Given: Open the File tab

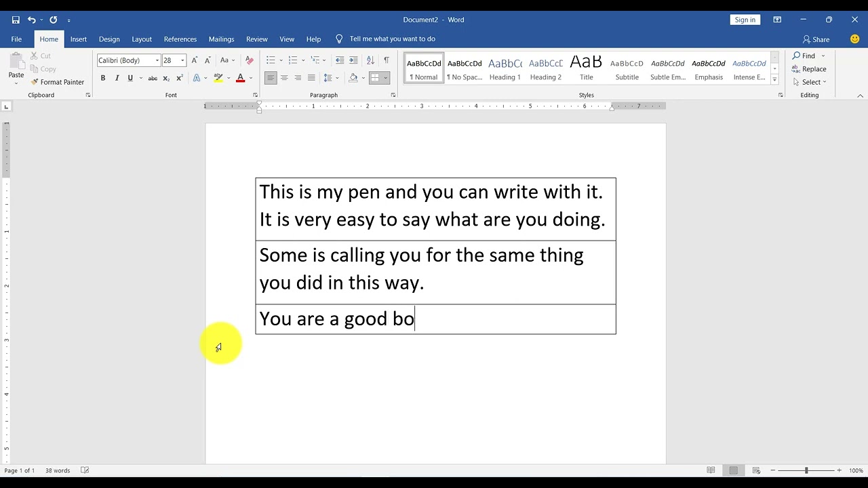Looking at the screenshot, I should (16, 39).
